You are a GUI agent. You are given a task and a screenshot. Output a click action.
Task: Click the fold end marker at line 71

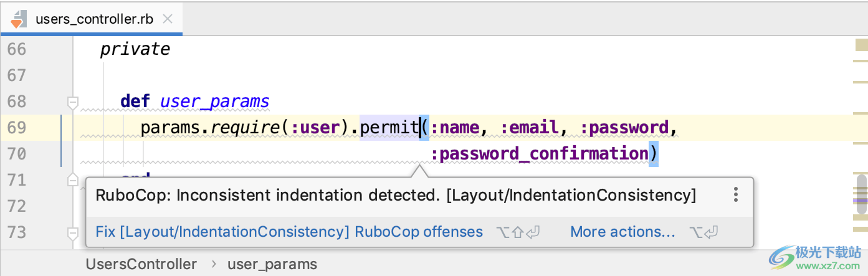tap(73, 180)
